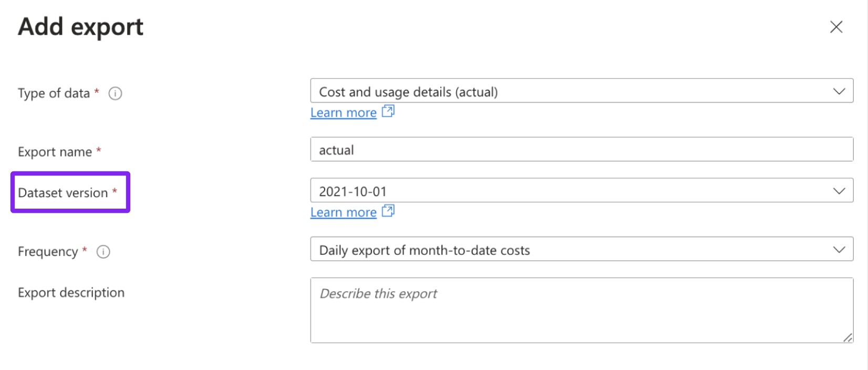Open Cost and usage details (actual) combo box
The width and height of the screenshot is (868, 370).
tap(582, 91)
